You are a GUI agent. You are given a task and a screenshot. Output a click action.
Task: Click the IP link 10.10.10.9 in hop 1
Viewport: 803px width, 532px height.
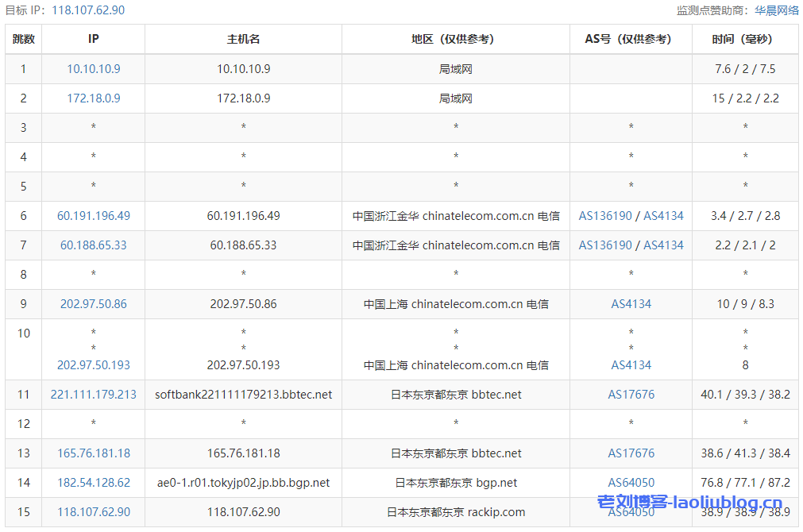[x=93, y=69]
